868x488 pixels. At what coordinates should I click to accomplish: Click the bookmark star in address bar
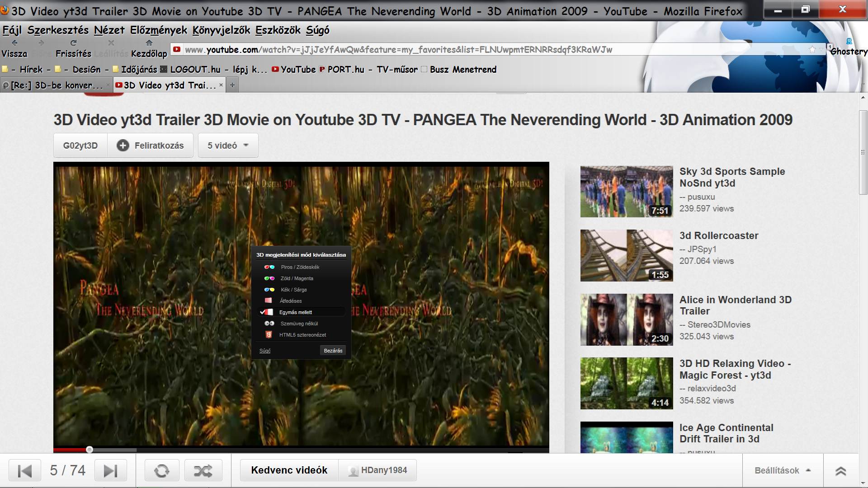click(x=812, y=50)
